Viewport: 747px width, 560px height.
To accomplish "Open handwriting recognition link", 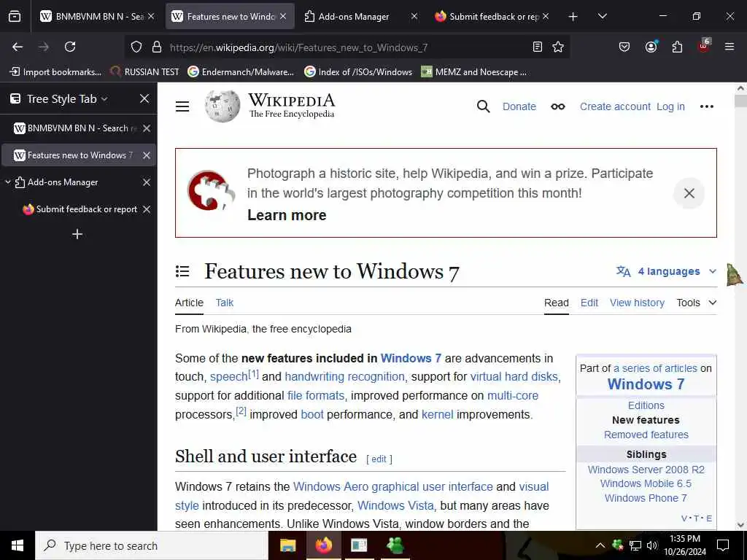I will tap(344, 377).
